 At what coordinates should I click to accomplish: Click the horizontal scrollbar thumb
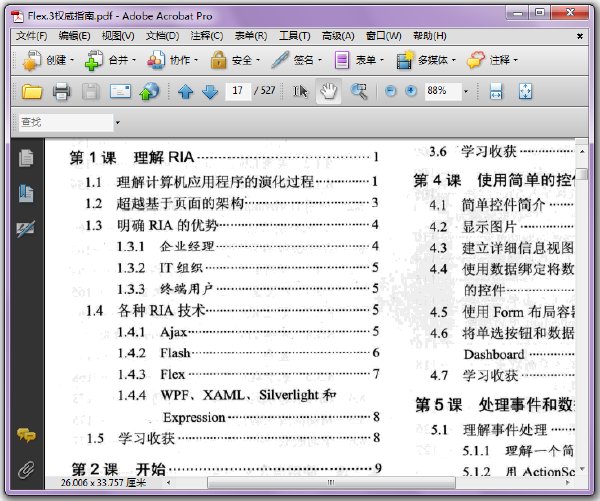pos(331,483)
